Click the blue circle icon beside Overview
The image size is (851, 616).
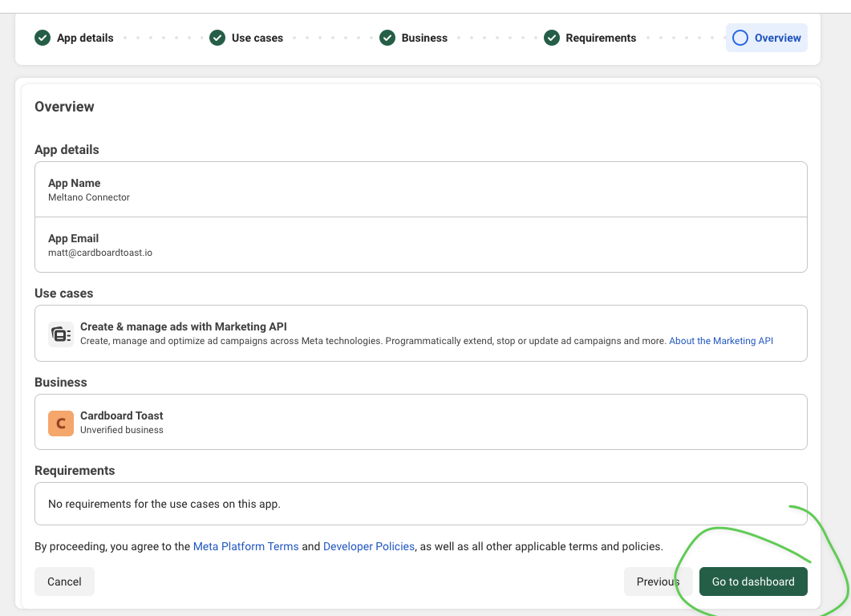(x=740, y=38)
